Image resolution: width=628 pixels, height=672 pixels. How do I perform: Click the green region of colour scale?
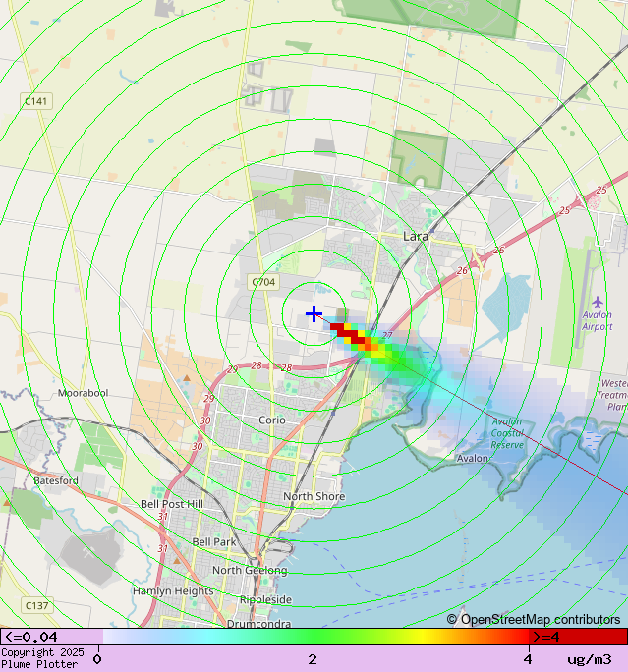[x=314, y=637]
